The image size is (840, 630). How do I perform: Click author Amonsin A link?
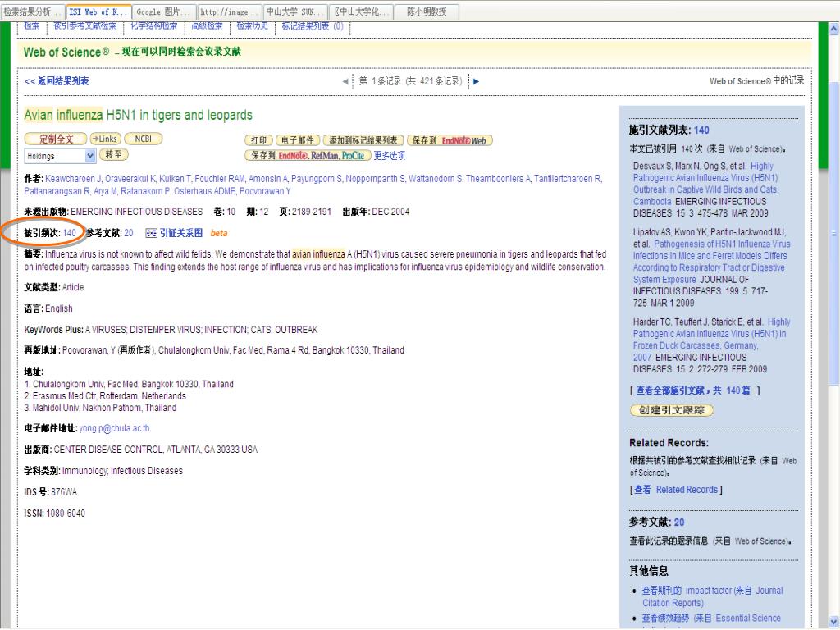pyautogui.click(x=268, y=178)
